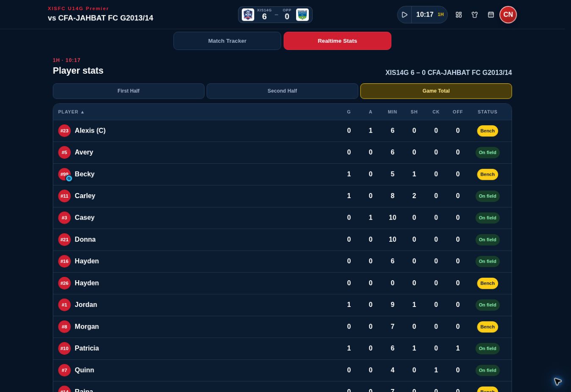
Task: Click Avery's #5 jersey badge
Action: coord(64,152)
